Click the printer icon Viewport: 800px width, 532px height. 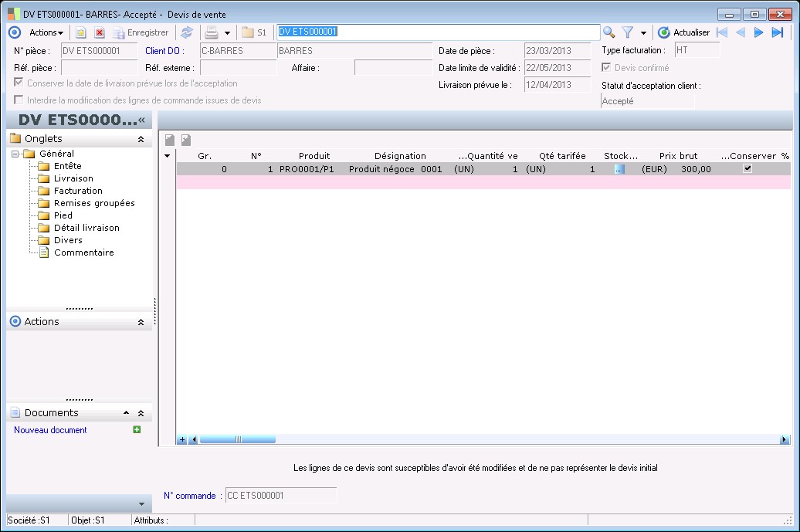(211, 32)
